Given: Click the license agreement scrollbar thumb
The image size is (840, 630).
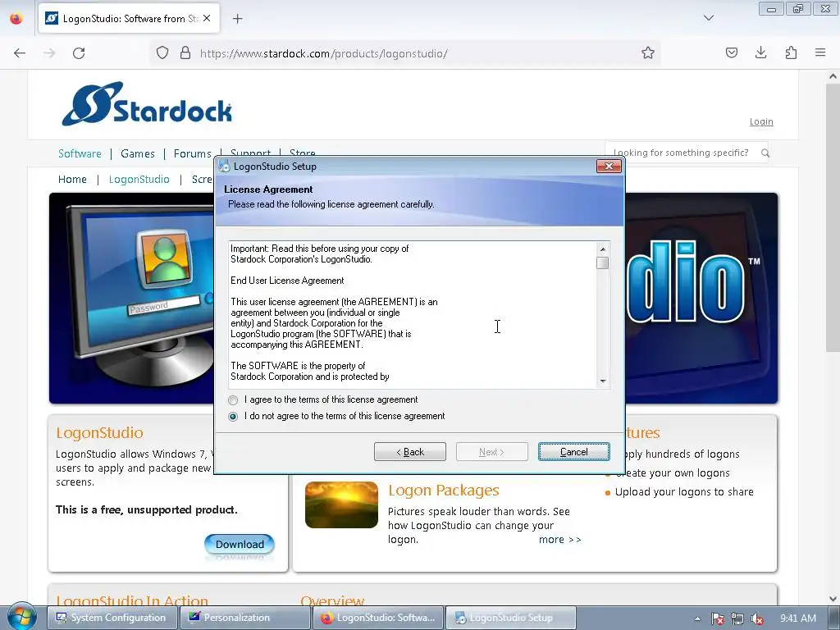Looking at the screenshot, I should [603, 263].
